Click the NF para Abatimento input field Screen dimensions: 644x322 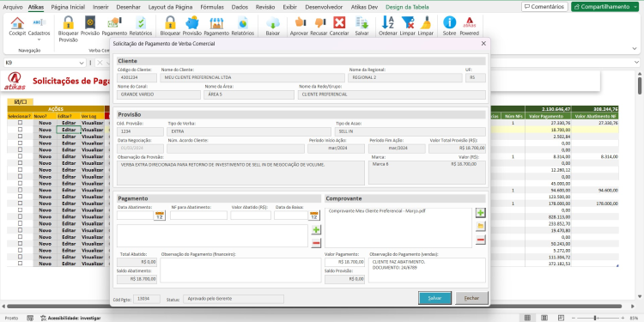(199, 216)
